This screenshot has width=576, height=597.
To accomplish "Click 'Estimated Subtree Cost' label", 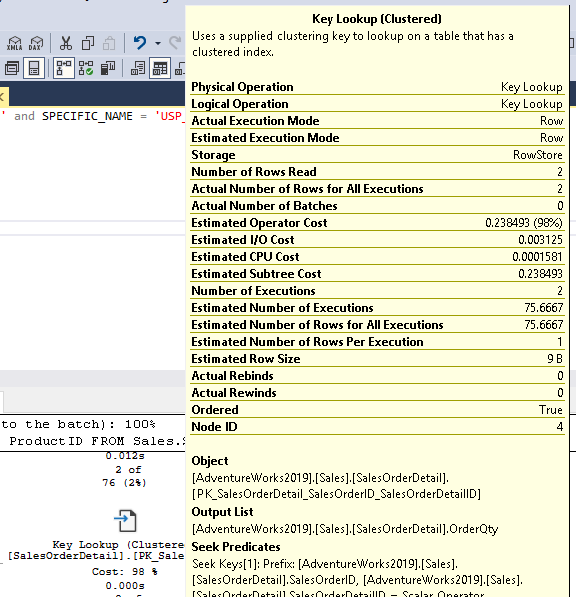I will coord(256,274).
